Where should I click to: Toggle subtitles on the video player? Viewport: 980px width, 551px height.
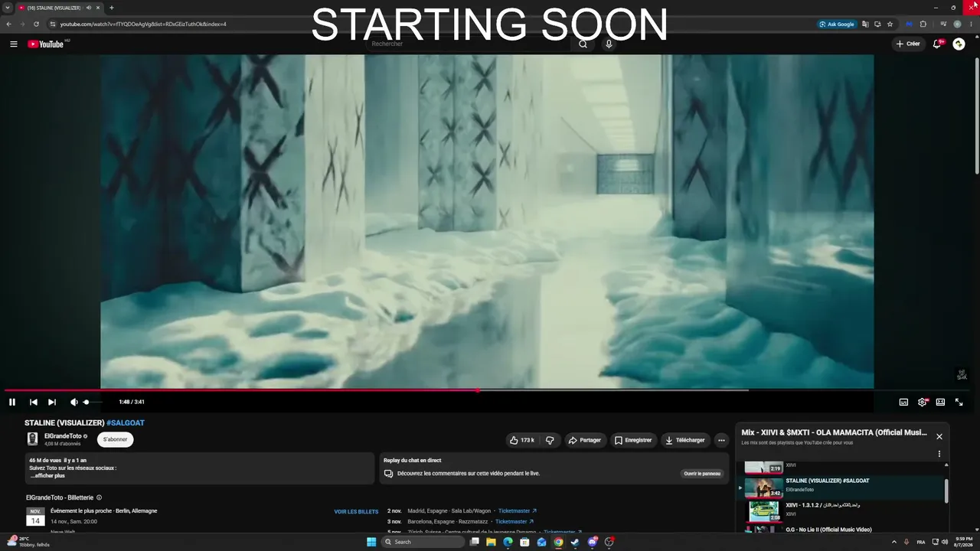(903, 402)
